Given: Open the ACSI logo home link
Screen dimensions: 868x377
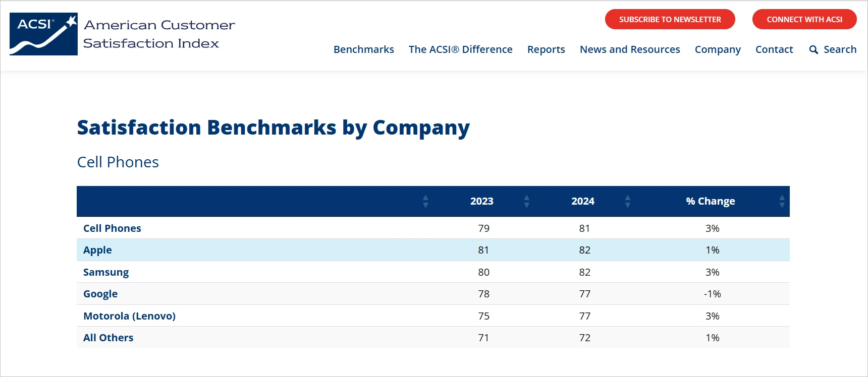Looking at the screenshot, I should (x=43, y=34).
